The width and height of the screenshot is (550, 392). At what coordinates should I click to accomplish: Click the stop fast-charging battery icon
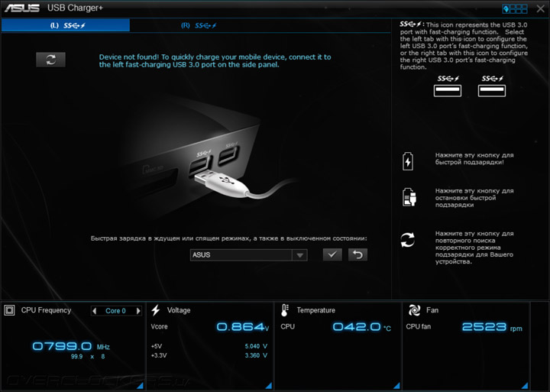tap(409, 197)
